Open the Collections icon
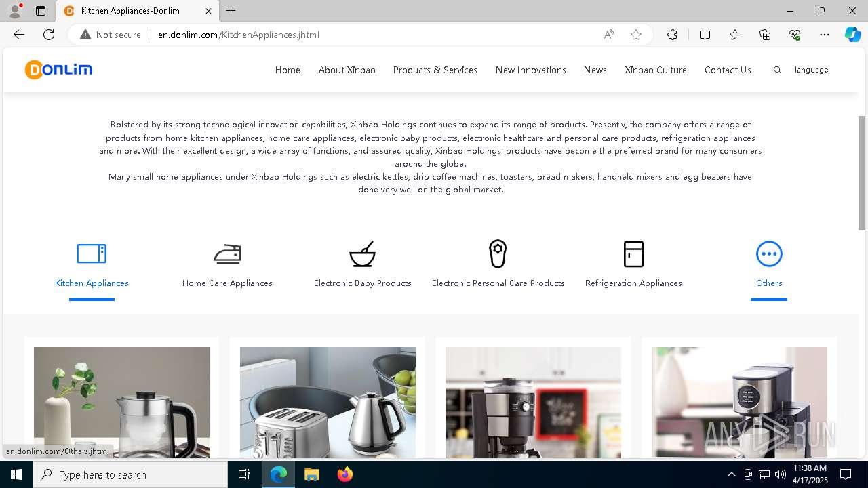 765,35
